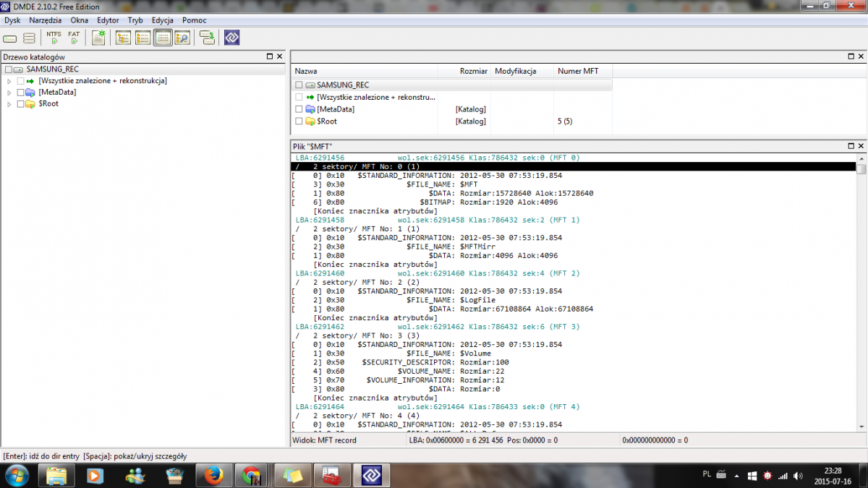Viewport: 868px width, 488px height.
Task: Start the NTFS search tool
Action: click(x=54, y=38)
